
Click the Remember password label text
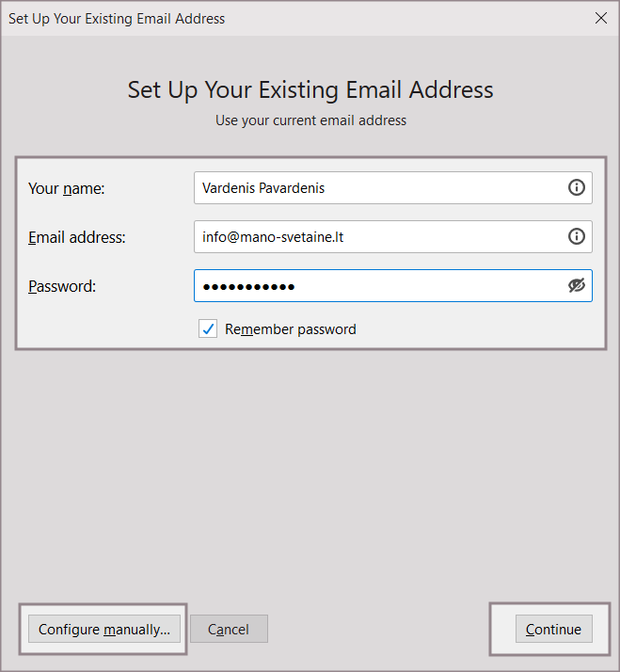(x=290, y=329)
